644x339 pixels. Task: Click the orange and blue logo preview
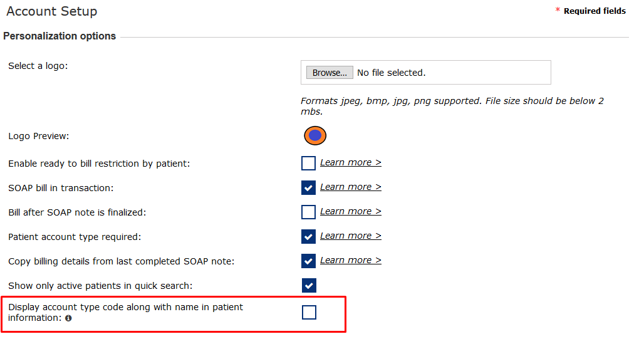tap(315, 135)
